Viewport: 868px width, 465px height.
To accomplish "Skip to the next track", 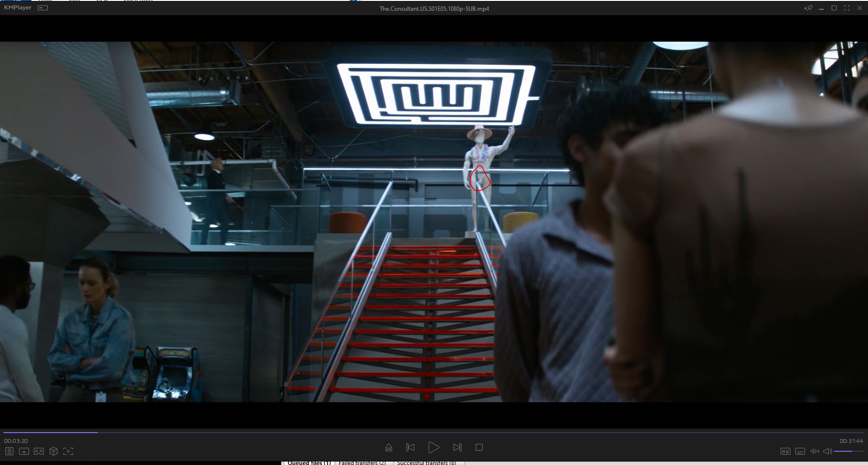I will 457,447.
